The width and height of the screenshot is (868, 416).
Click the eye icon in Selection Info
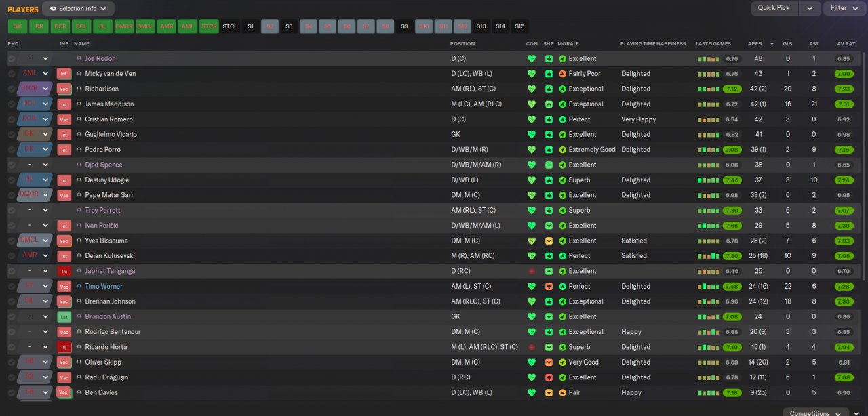pos(53,9)
